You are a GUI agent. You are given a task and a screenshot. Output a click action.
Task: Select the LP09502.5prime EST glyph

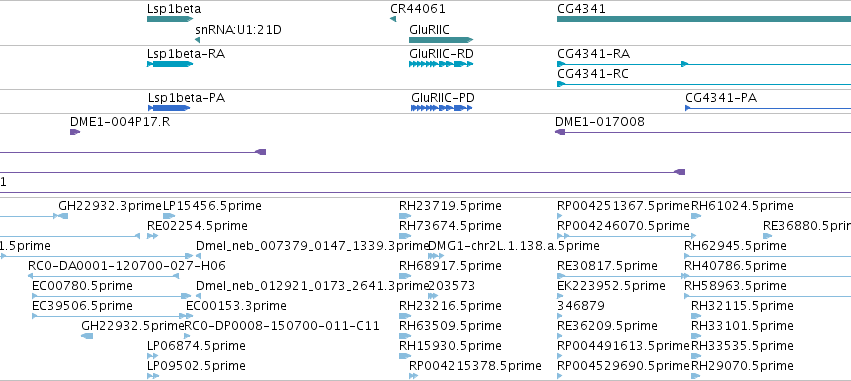tap(153, 376)
